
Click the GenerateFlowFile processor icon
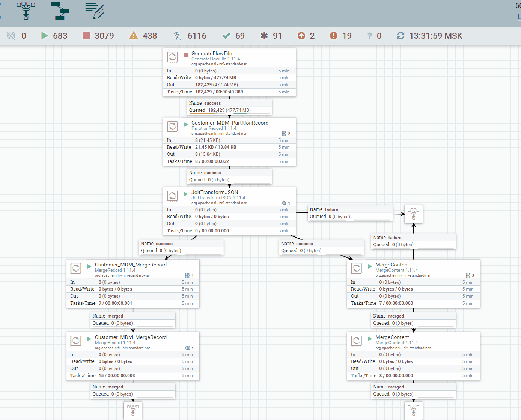point(172,57)
